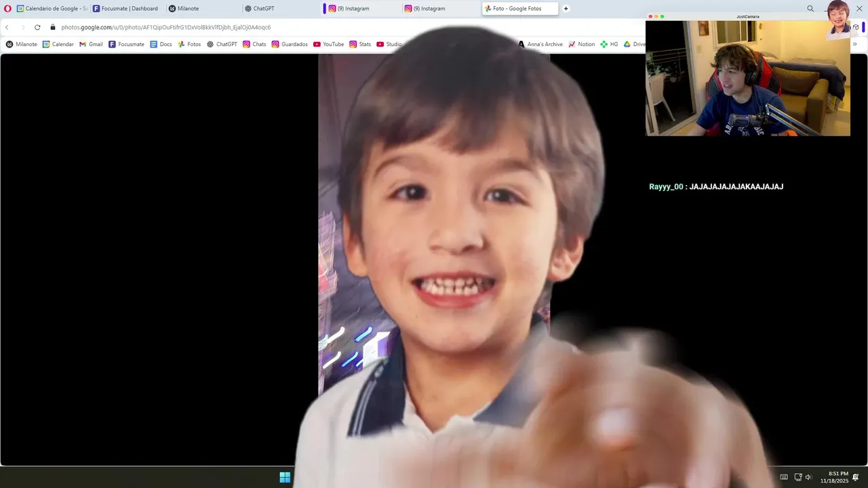868x488 pixels.
Task: Click the search tabs magnifier icon
Action: (x=810, y=9)
